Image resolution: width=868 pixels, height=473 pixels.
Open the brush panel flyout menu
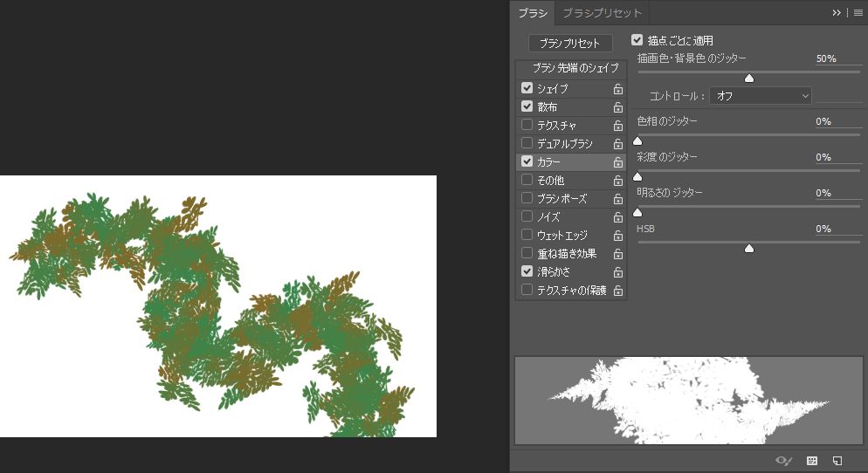858,13
